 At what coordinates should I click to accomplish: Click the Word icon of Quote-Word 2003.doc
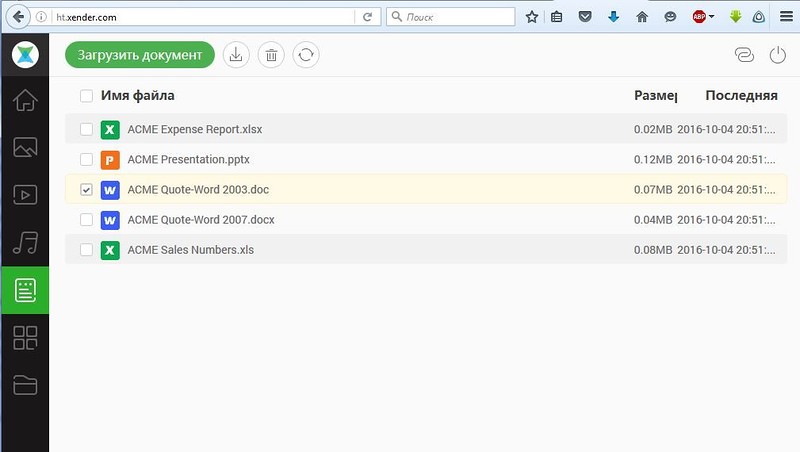[110, 190]
